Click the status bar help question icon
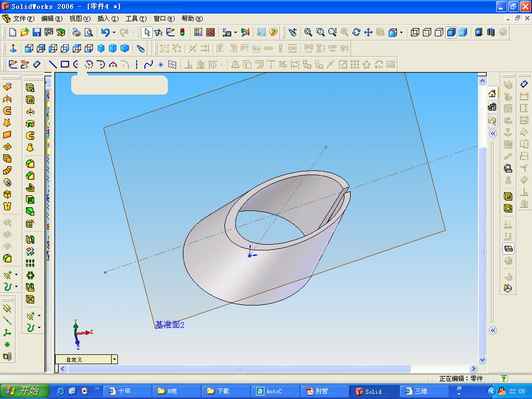Screen dimensions: 532x399 click(x=504, y=378)
